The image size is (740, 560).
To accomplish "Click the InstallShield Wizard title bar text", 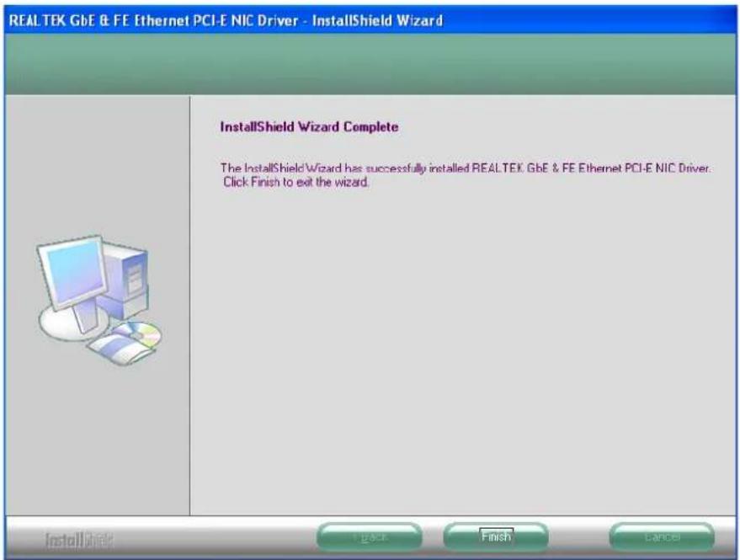I will tap(226, 21).
